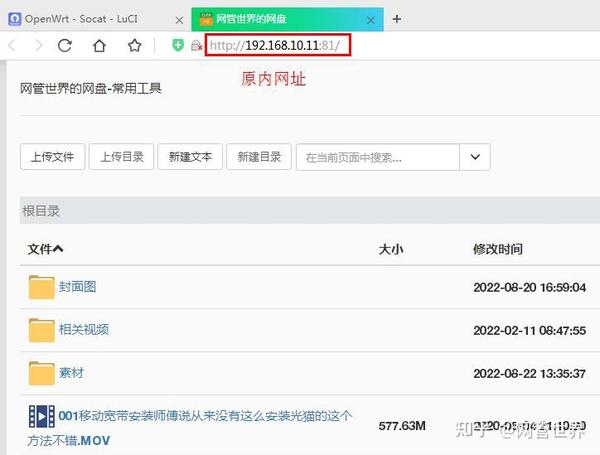Bookmark the page with the star icon

[134, 46]
